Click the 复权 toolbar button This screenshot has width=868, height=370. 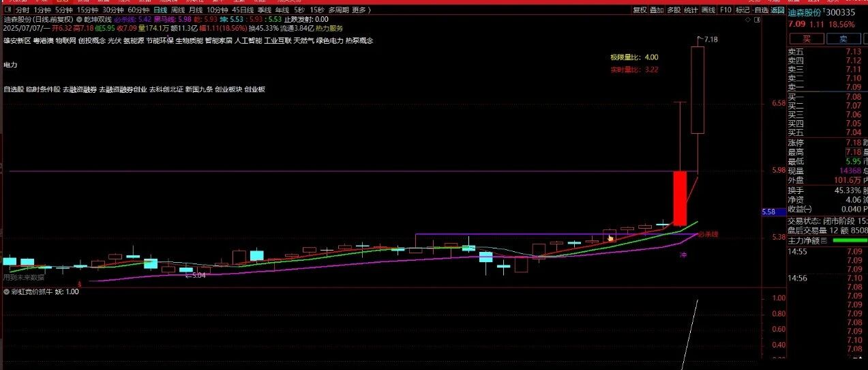pyautogui.click(x=640, y=10)
